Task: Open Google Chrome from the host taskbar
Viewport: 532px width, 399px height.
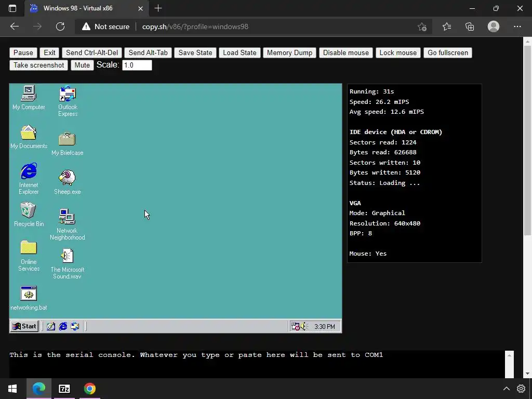Action: pyautogui.click(x=89, y=389)
